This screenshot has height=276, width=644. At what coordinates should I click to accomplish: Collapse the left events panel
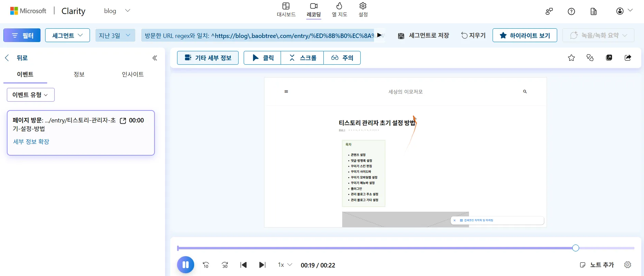pos(155,58)
